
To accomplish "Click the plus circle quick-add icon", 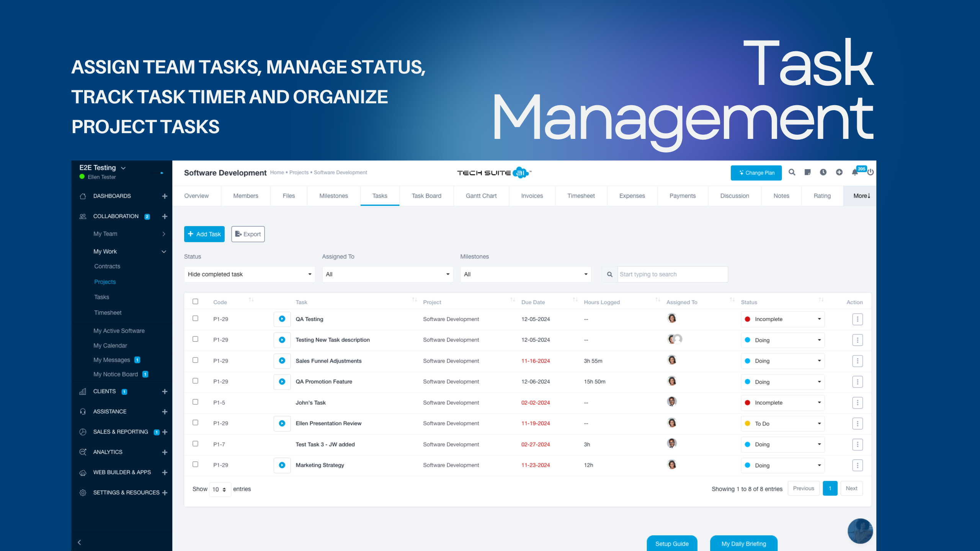I will (x=839, y=173).
